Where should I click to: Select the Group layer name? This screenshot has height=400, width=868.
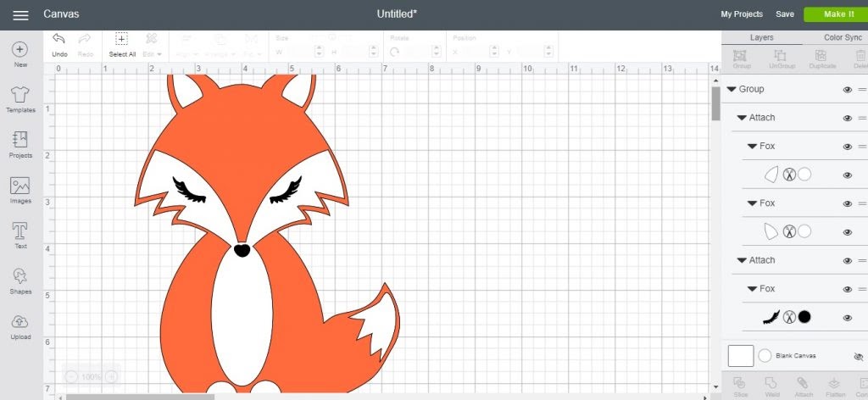[x=751, y=89]
